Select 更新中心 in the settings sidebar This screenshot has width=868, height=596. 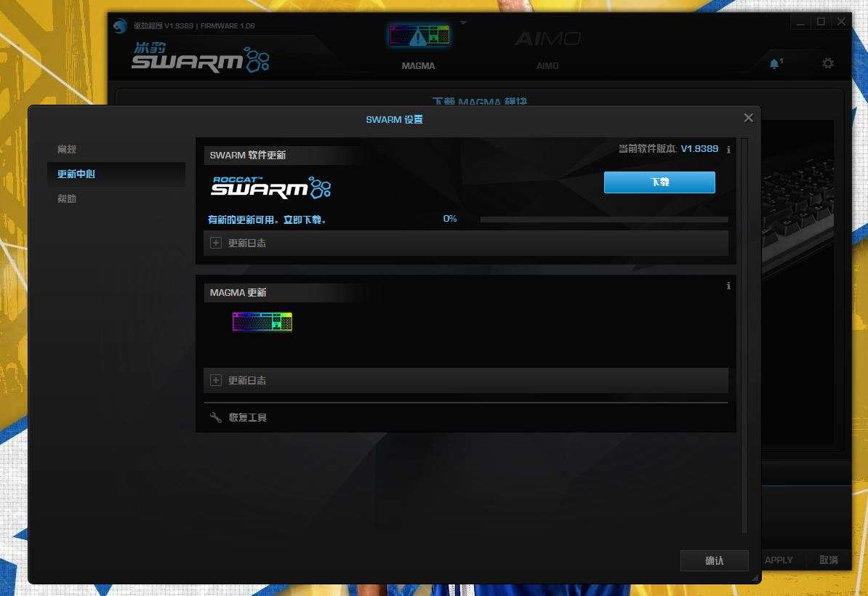click(x=116, y=174)
